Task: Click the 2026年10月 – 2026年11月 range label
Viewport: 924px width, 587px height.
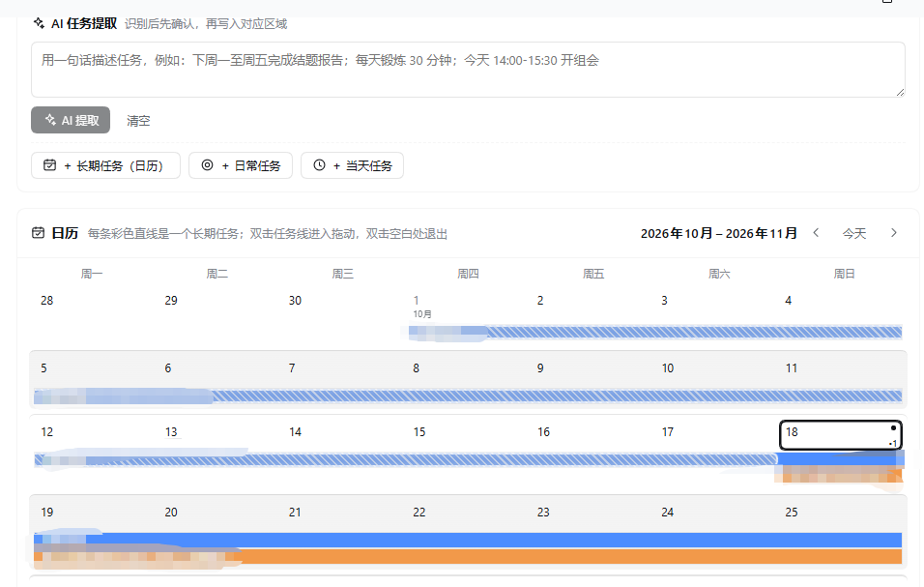Action: 719,233
